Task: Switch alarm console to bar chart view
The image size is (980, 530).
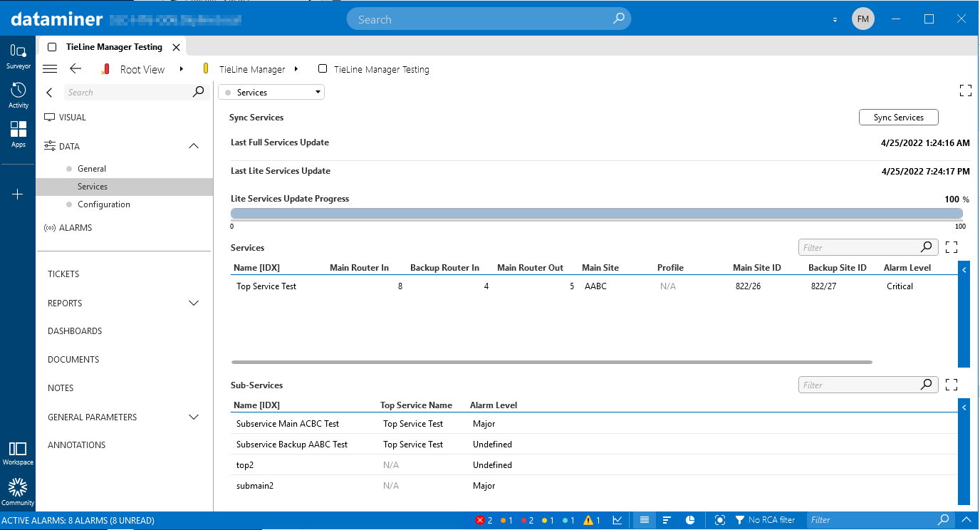Action: (x=667, y=521)
